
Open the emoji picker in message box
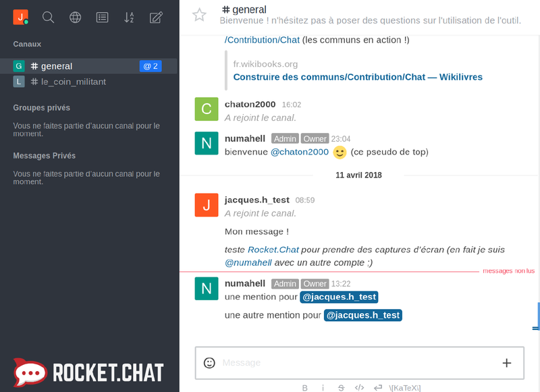[209, 362]
